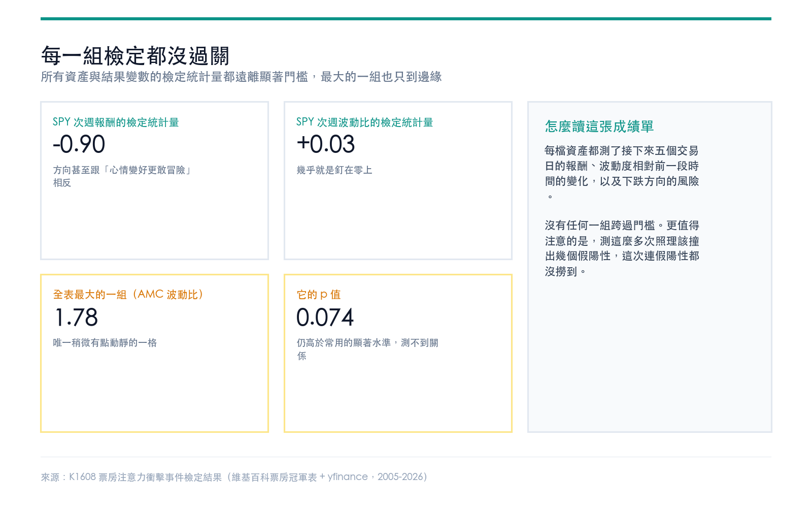The image size is (812, 508).
Task: Click the note 仍高於常用的顯著水準
Action: pyautogui.click(x=367, y=349)
